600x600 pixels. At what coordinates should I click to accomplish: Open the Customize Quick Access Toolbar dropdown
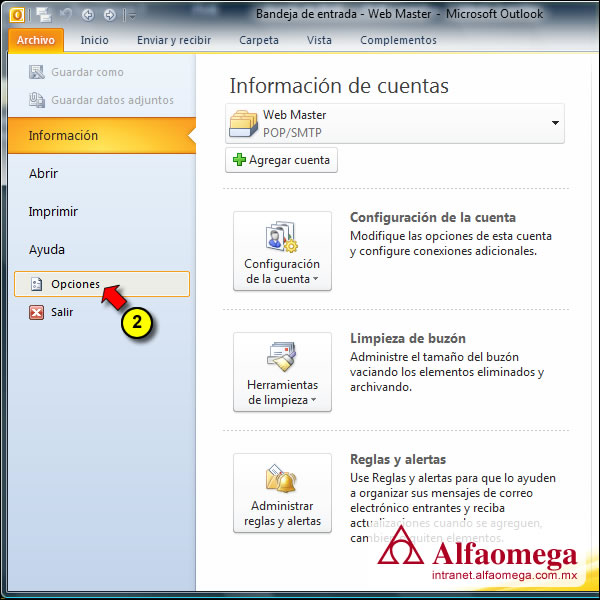(132, 15)
